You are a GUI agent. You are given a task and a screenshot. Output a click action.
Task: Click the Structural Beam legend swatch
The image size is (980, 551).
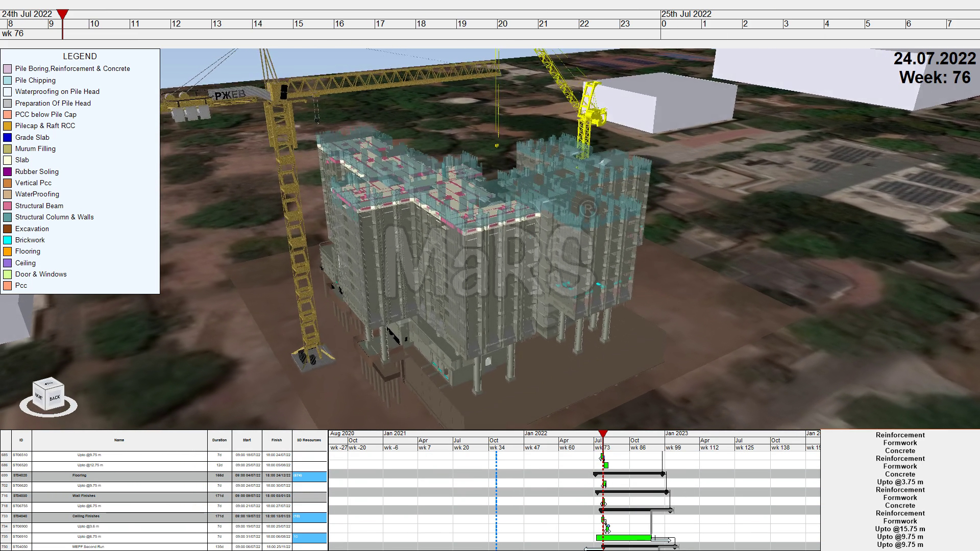pyautogui.click(x=7, y=206)
